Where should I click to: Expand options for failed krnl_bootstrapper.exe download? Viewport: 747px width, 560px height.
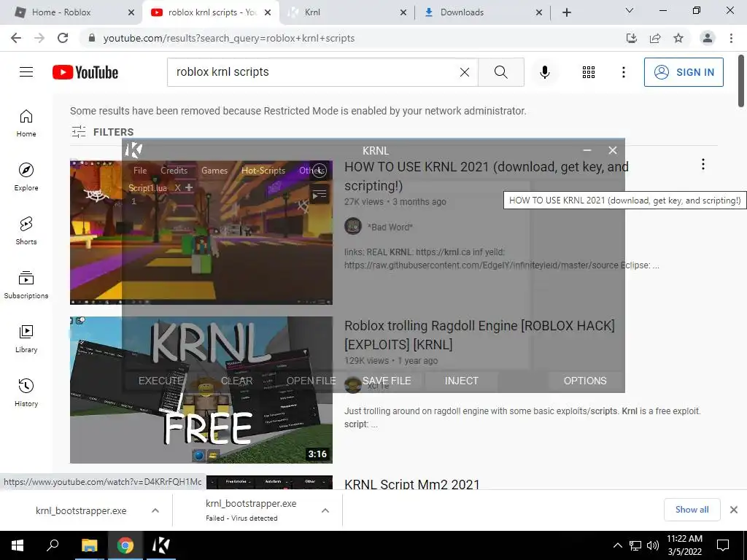click(x=325, y=510)
